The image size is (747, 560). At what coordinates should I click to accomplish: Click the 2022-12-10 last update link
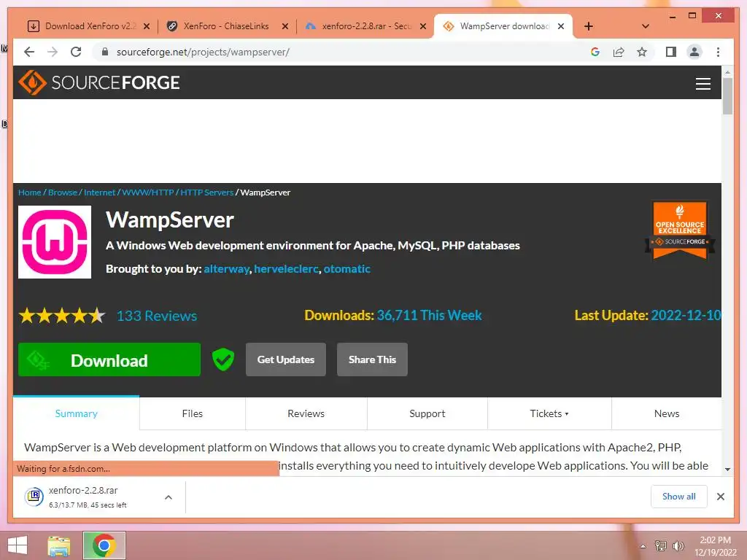click(686, 315)
